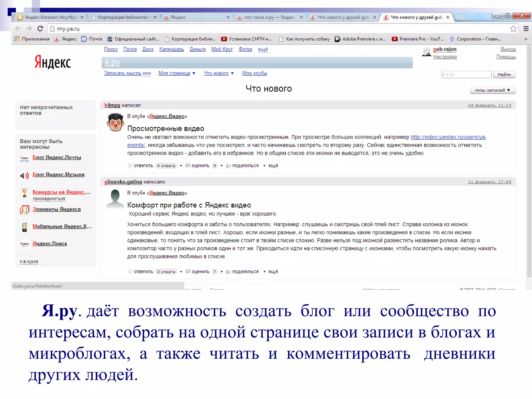Viewport: 532px width, 399px height.
Task: Click Элементы Яндекса cube icon
Action: [x=24, y=210]
